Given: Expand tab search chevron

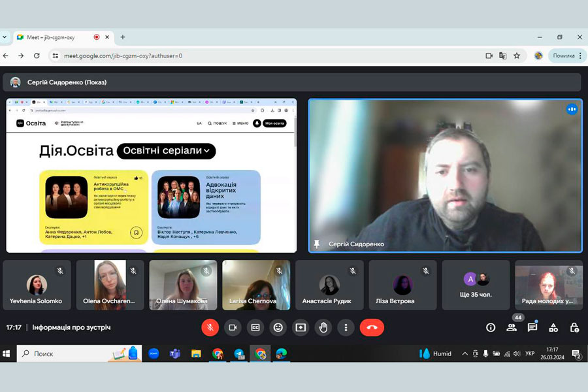Looking at the screenshot, I should click(x=5, y=37).
